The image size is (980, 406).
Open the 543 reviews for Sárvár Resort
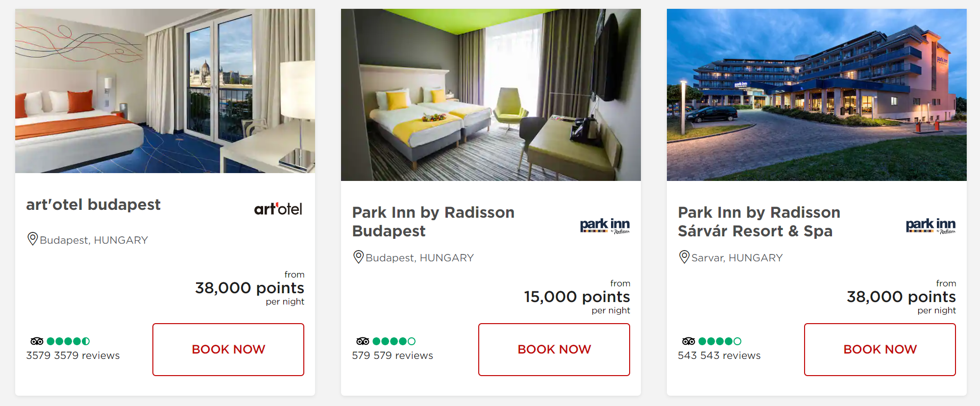click(719, 355)
